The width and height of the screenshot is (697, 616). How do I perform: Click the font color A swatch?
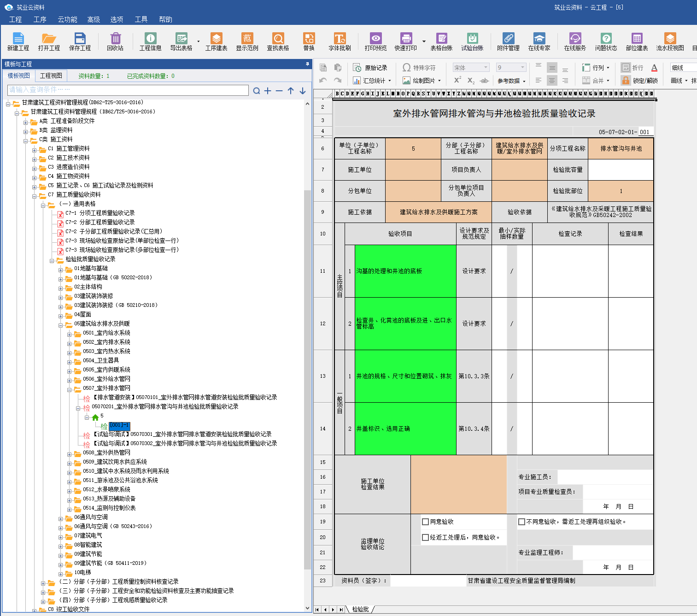(654, 68)
